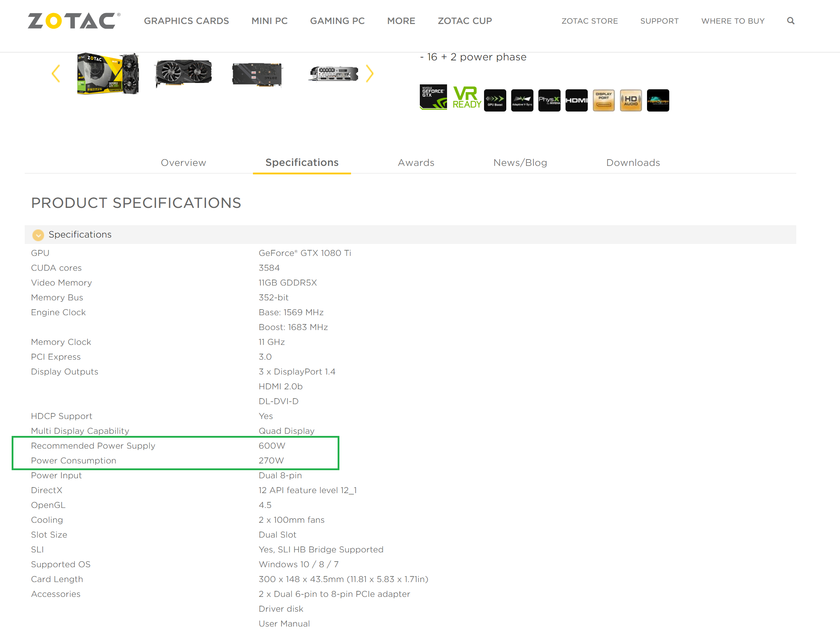The height and width of the screenshot is (635, 840).
Task: Click the HDMI feature icon
Action: tap(576, 100)
